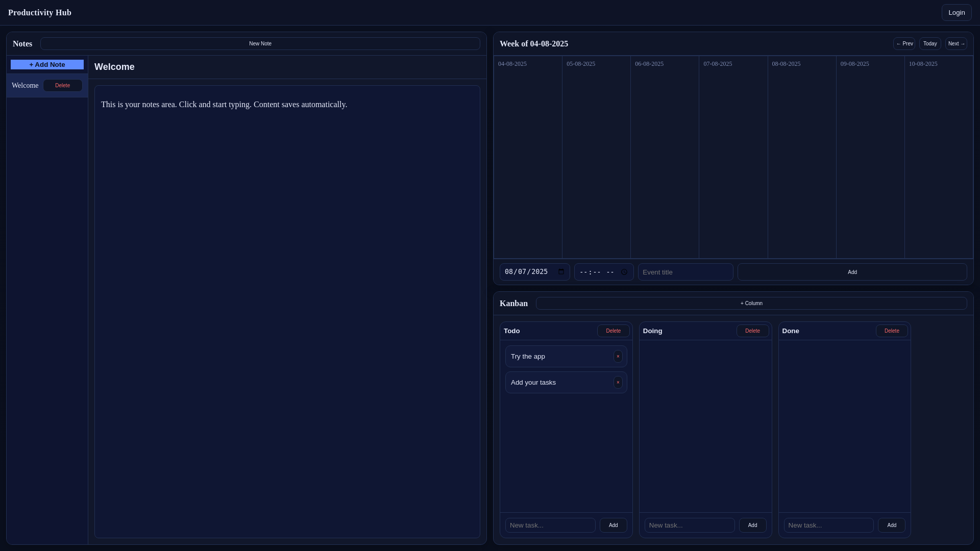Select the 10-08-2025 day column
Image resolution: width=980 pixels, height=551 pixels.
[x=939, y=157]
